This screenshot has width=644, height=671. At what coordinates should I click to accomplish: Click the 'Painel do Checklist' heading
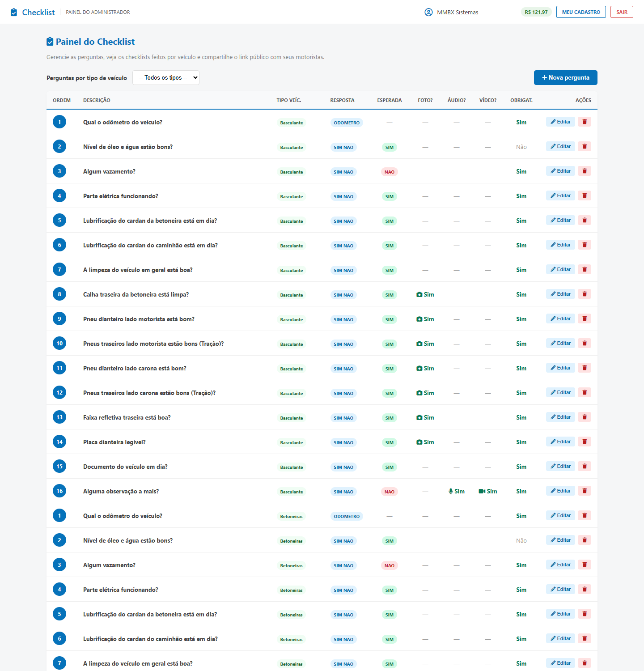pyautogui.click(x=91, y=42)
